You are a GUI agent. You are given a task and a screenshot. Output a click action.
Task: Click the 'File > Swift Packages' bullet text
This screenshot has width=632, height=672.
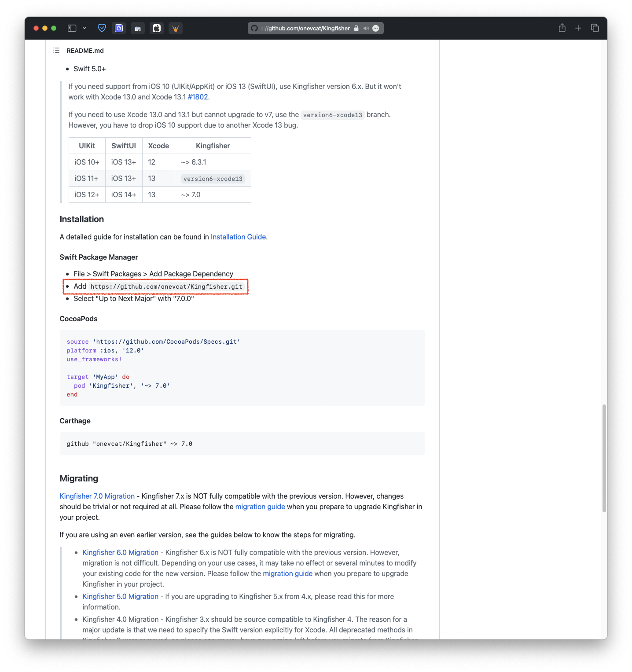[x=154, y=274]
